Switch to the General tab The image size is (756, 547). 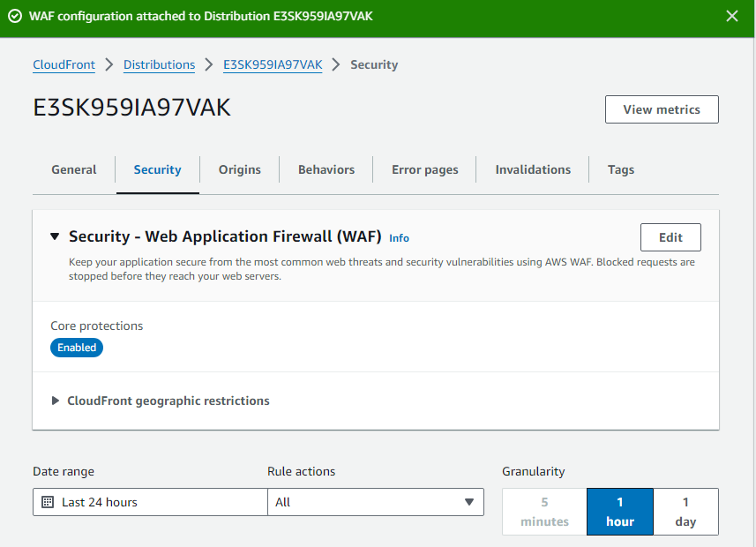(74, 169)
